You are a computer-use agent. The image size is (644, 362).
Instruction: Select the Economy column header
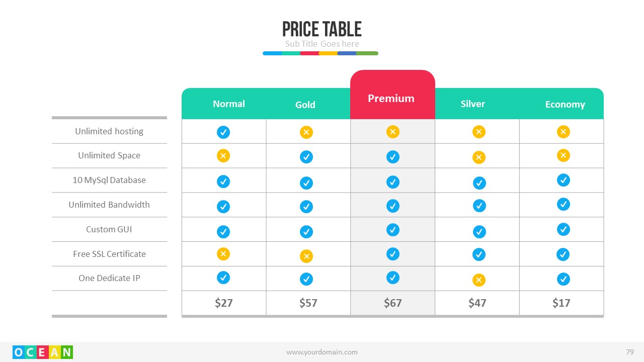click(x=565, y=105)
